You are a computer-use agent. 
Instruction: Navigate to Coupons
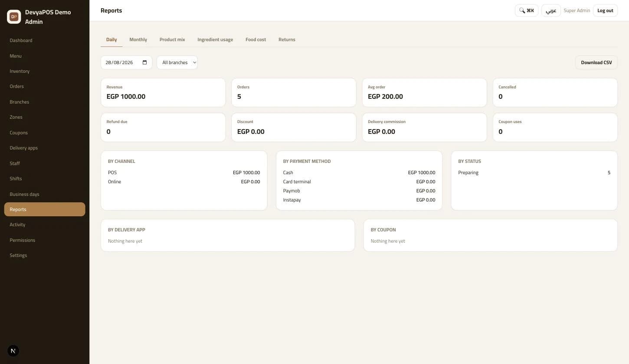[x=45, y=133]
